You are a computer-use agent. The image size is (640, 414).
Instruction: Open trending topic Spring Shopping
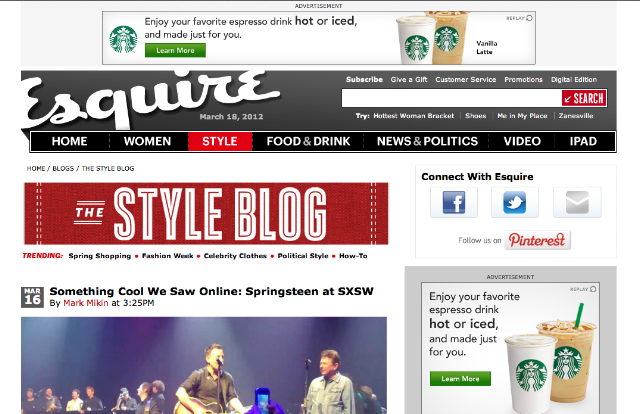[100, 256]
